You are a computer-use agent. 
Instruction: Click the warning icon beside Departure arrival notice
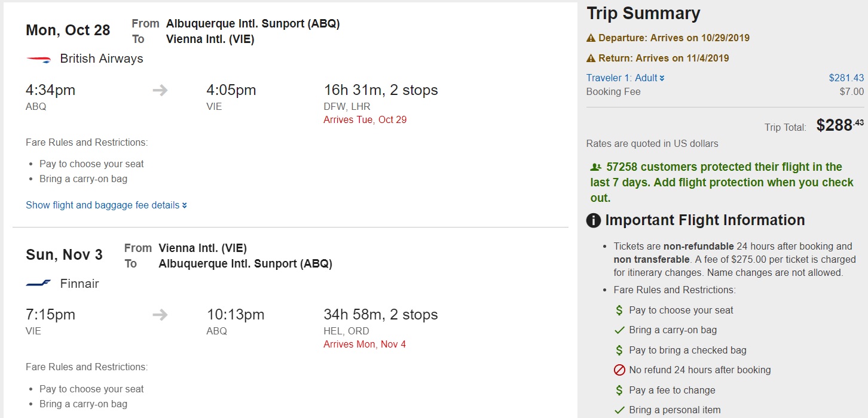[x=591, y=38]
